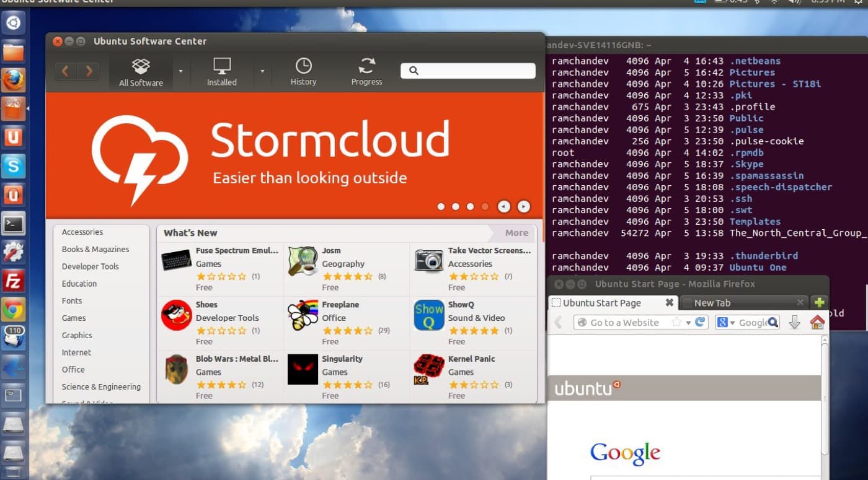
Task: Open the Books & Magazines category
Action: click(x=95, y=250)
